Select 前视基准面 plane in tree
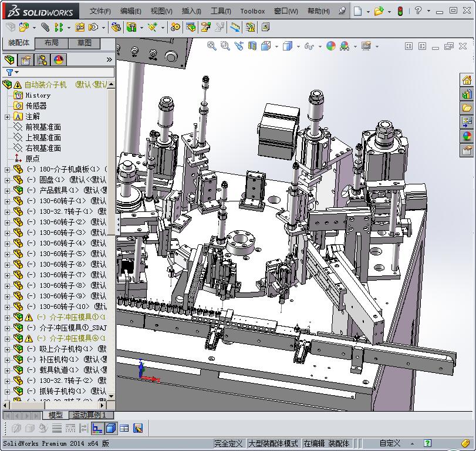 (x=43, y=127)
